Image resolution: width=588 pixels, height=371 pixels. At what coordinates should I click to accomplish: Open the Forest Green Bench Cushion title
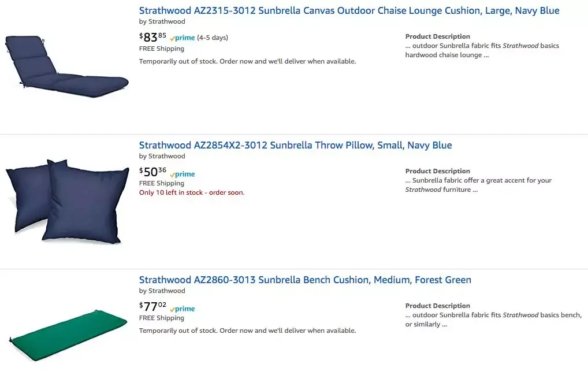(305, 280)
